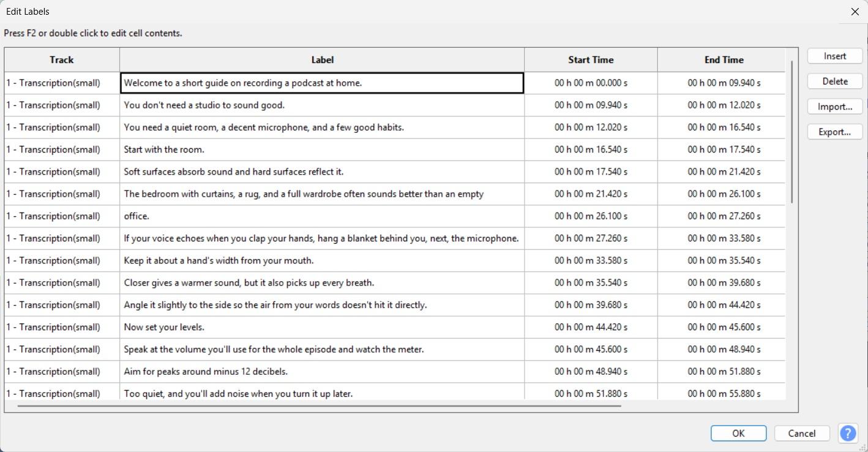Click the End Time column header
868x452 pixels.
pyautogui.click(x=724, y=60)
